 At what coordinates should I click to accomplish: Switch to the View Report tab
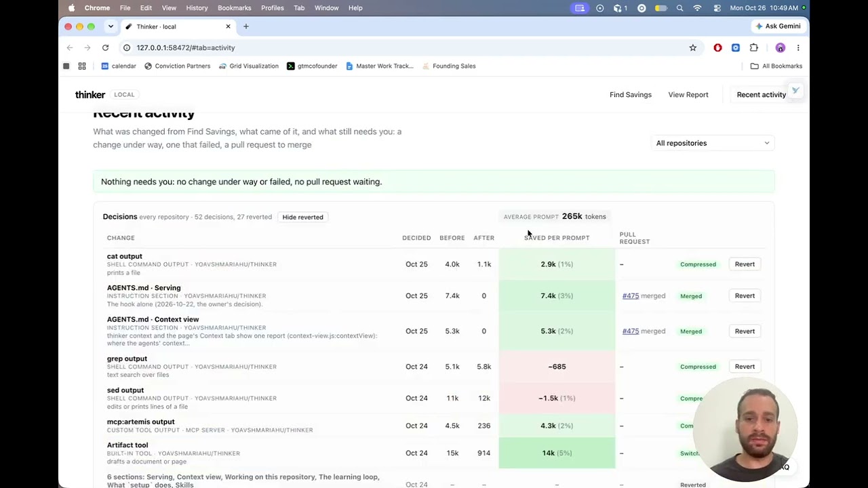point(688,95)
